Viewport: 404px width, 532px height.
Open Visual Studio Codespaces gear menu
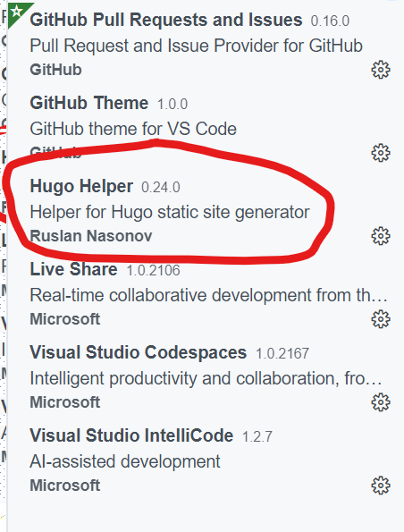[381, 402]
